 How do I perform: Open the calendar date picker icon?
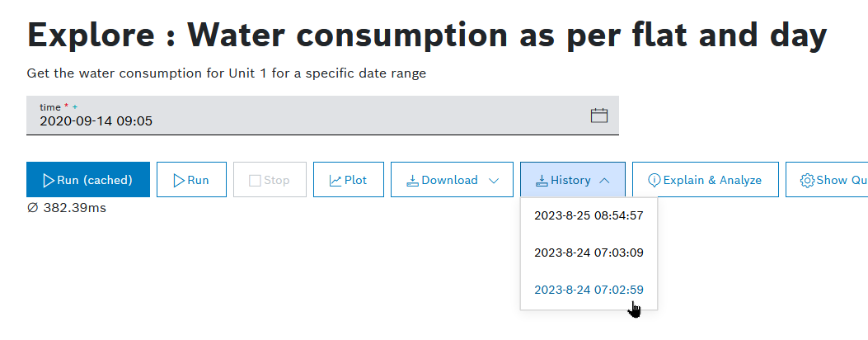pyautogui.click(x=599, y=116)
